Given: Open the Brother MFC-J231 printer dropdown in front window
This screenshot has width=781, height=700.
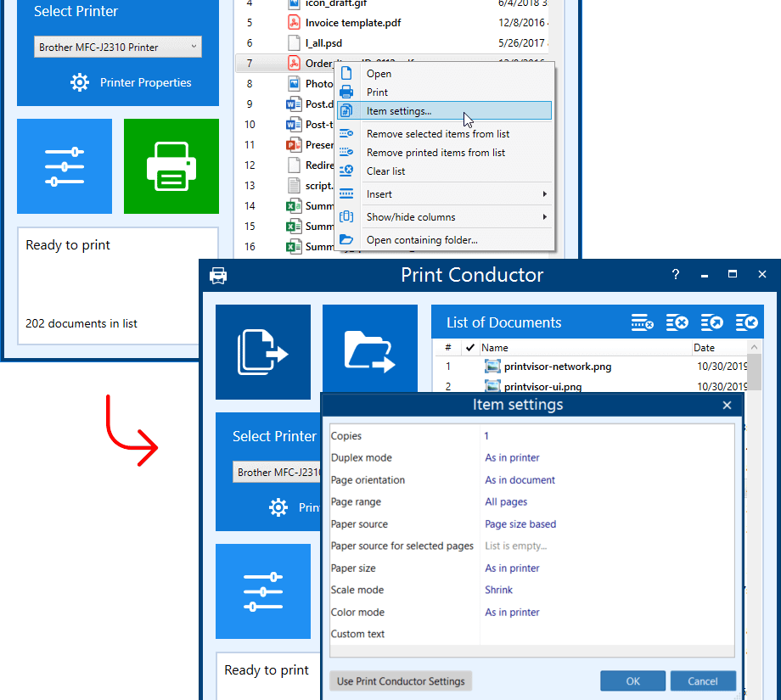Looking at the screenshot, I should point(277,472).
